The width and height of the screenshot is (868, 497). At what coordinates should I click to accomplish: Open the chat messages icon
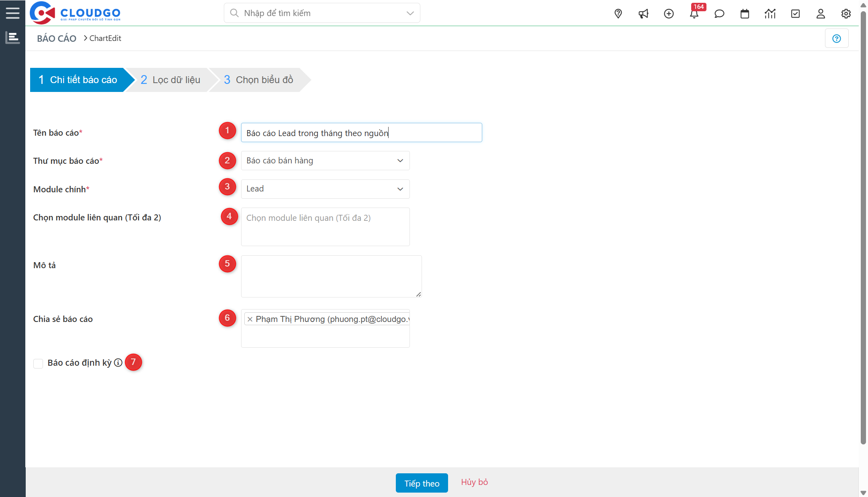[x=719, y=13]
